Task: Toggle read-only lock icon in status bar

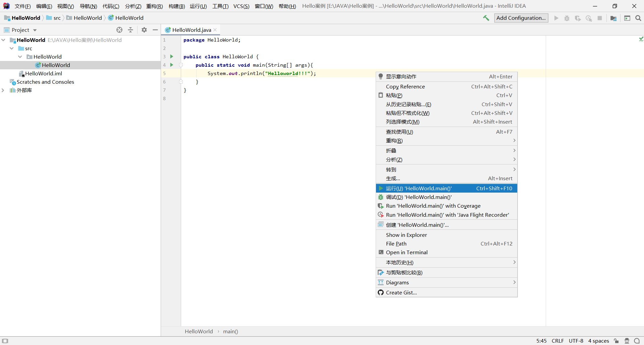Action: pyautogui.click(x=616, y=341)
